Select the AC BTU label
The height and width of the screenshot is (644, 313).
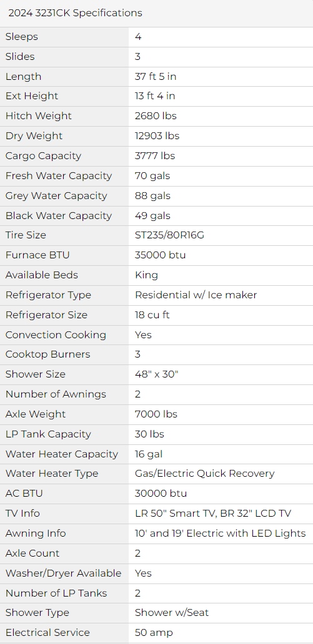coord(24,494)
